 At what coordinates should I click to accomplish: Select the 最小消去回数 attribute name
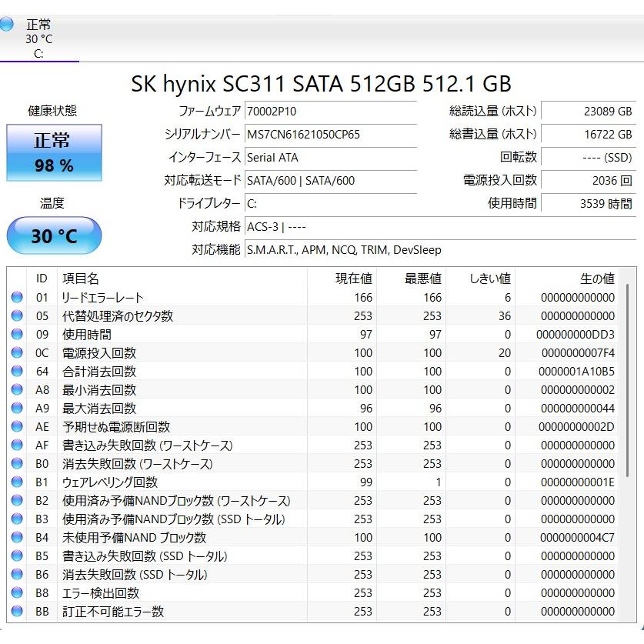coord(99,390)
